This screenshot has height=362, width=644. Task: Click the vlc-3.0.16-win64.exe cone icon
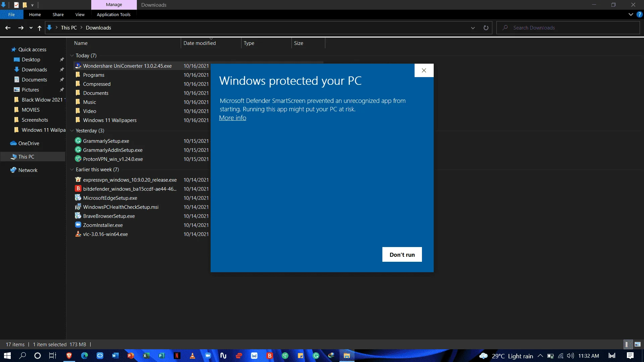[78, 234]
